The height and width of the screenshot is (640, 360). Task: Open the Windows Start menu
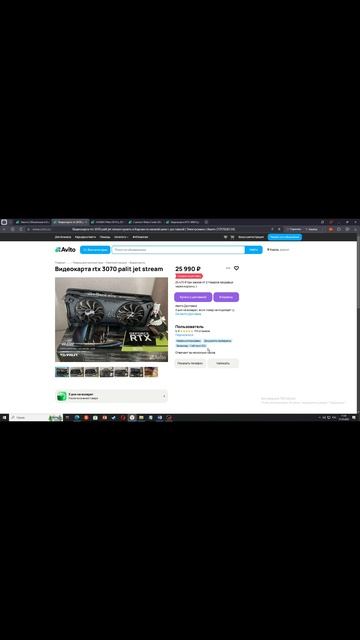[x=4, y=418]
